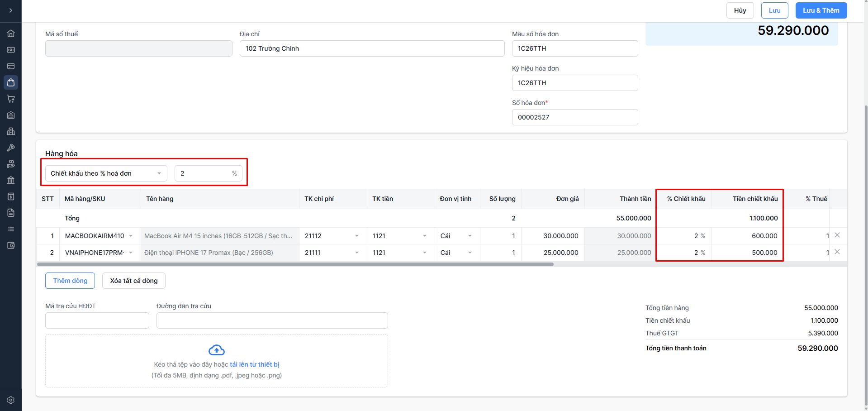Expand the sidebar with the chevron arrow
868x411 pixels.
click(11, 10)
